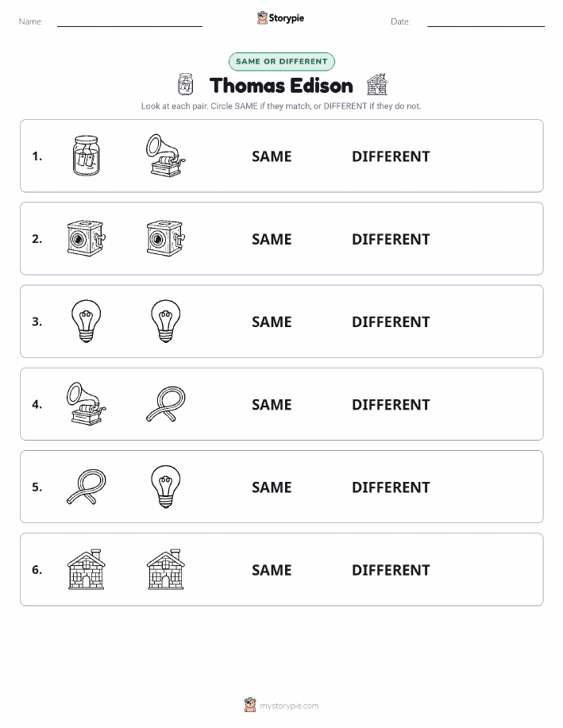The image size is (563, 728).
Task: Choose SAME for row 3
Action: [272, 322]
